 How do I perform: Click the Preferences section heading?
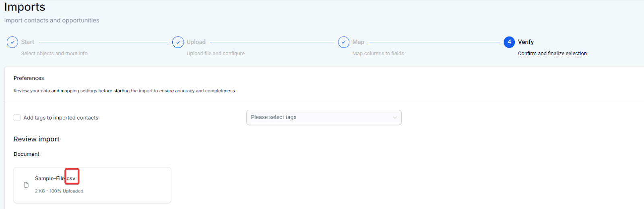(x=29, y=78)
